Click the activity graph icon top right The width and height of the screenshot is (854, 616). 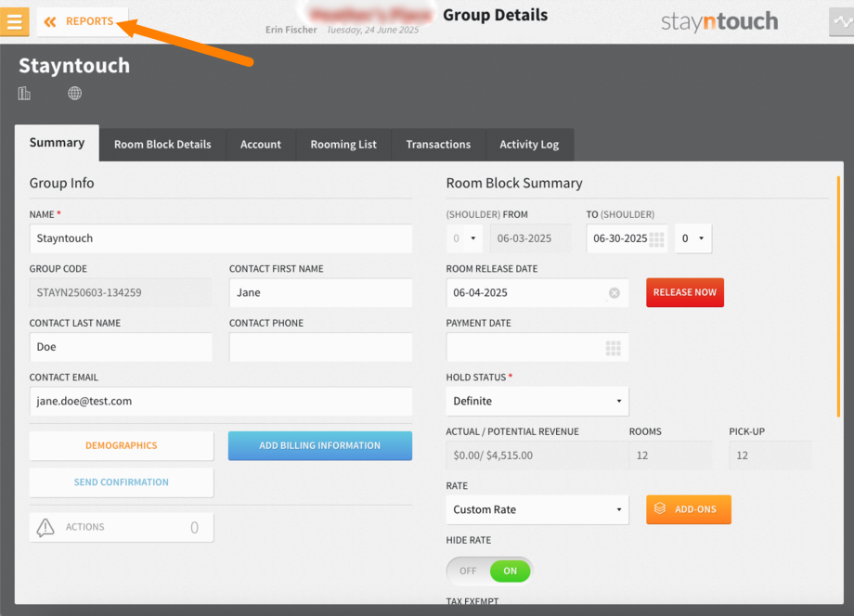click(842, 21)
